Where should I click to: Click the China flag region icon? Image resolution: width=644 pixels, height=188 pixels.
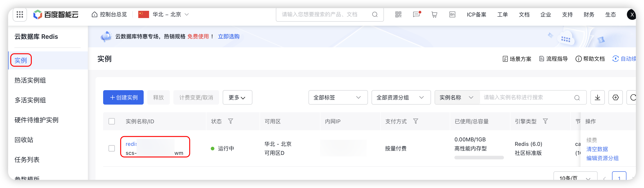coord(143,14)
